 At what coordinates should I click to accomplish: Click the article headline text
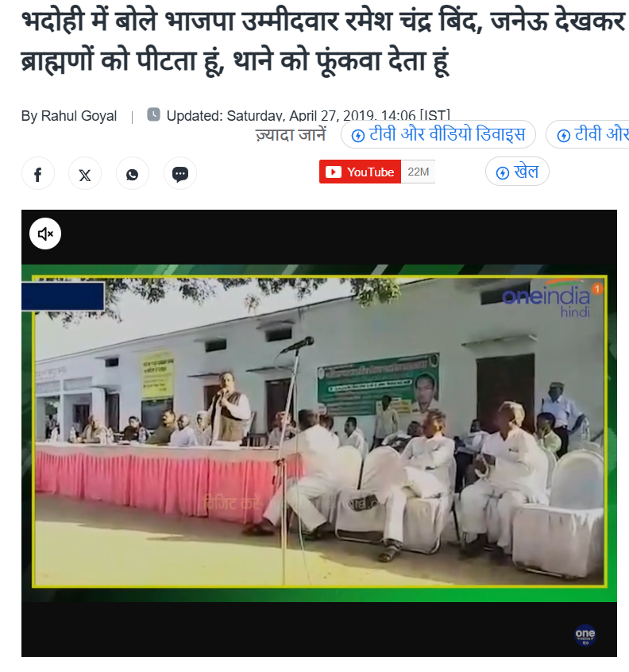pos(323,41)
